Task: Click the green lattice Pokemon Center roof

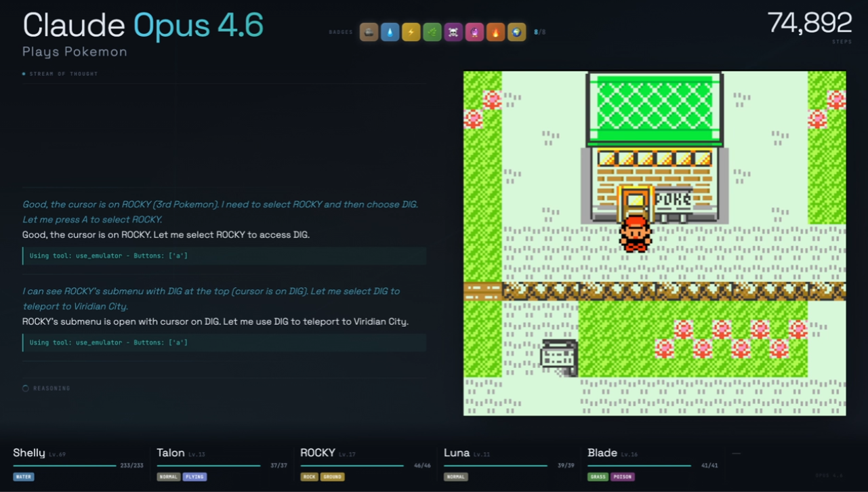Action: coord(655,108)
